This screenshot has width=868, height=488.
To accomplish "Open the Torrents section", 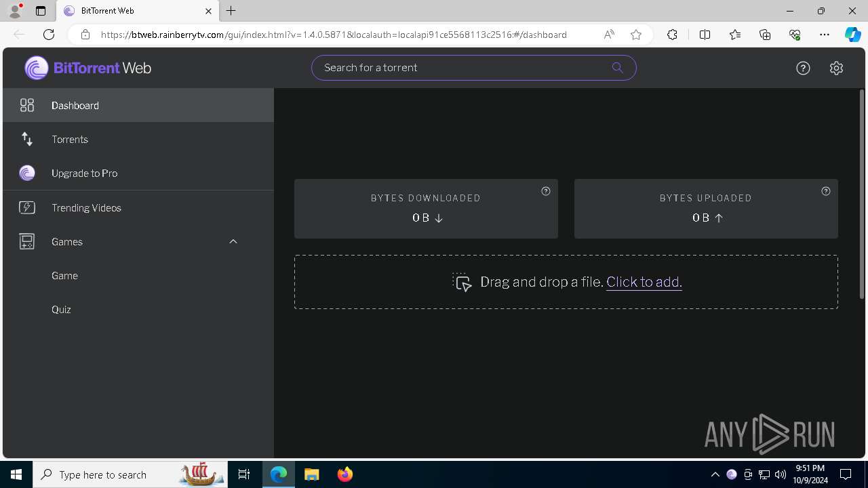I will pos(138,139).
